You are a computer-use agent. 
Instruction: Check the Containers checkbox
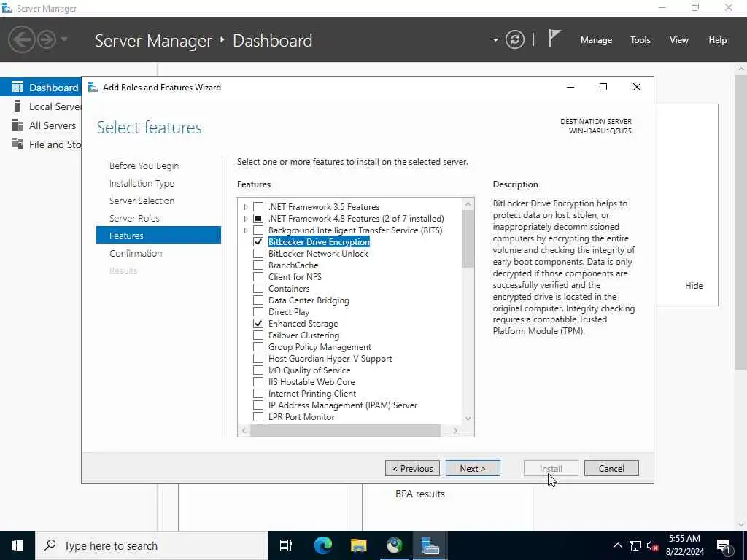coord(258,289)
